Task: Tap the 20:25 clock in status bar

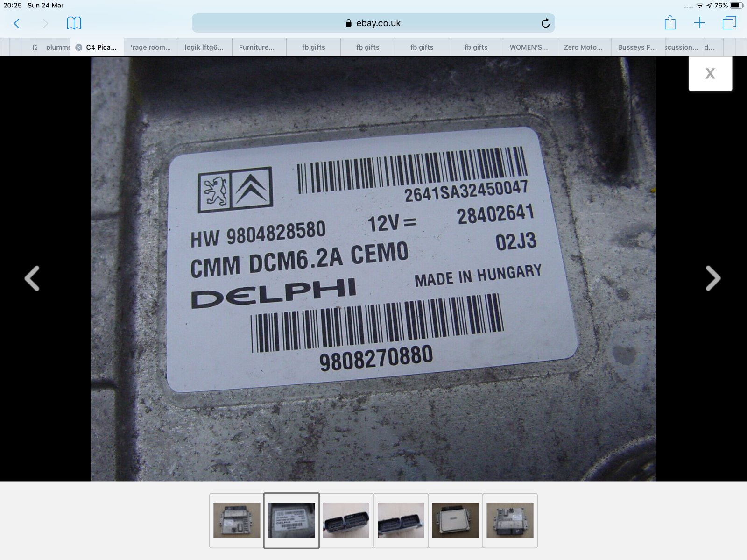Action: tap(13, 6)
